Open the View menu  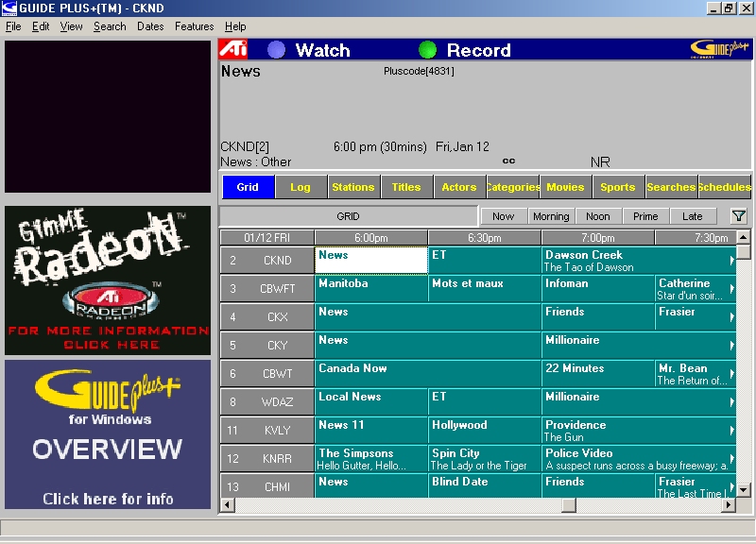pos(72,26)
